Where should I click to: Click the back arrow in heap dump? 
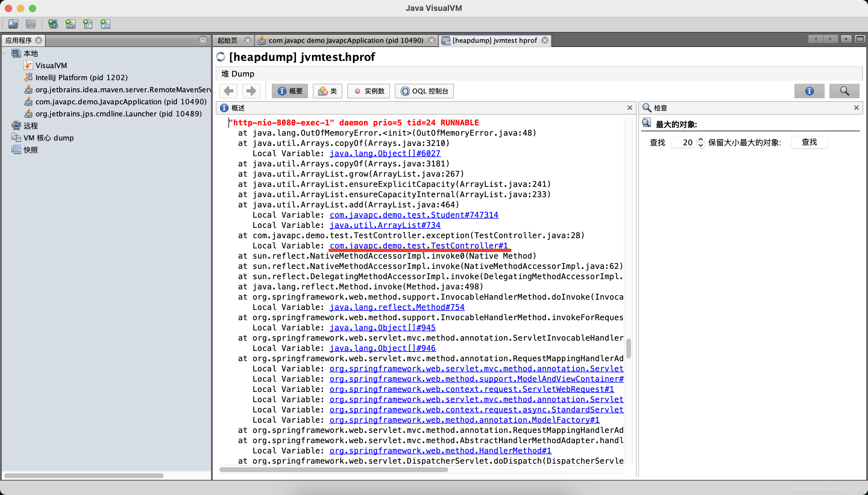click(x=228, y=91)
